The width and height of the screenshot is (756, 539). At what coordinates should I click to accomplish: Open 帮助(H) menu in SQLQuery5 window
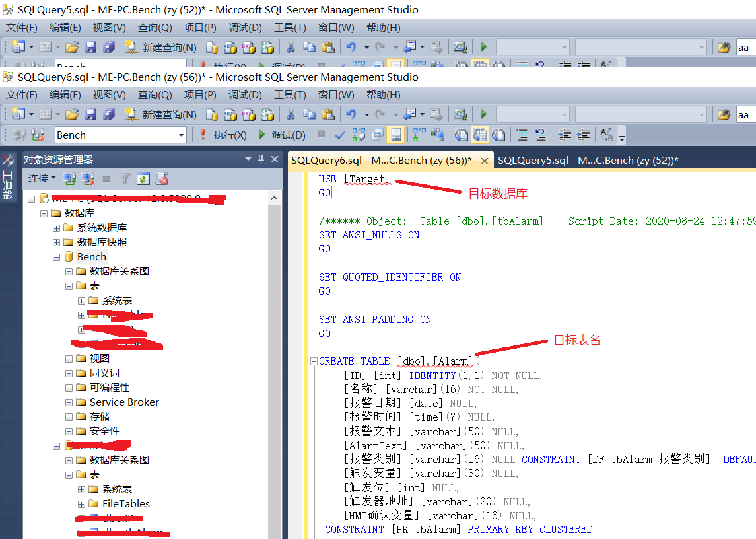pos(384,28)
